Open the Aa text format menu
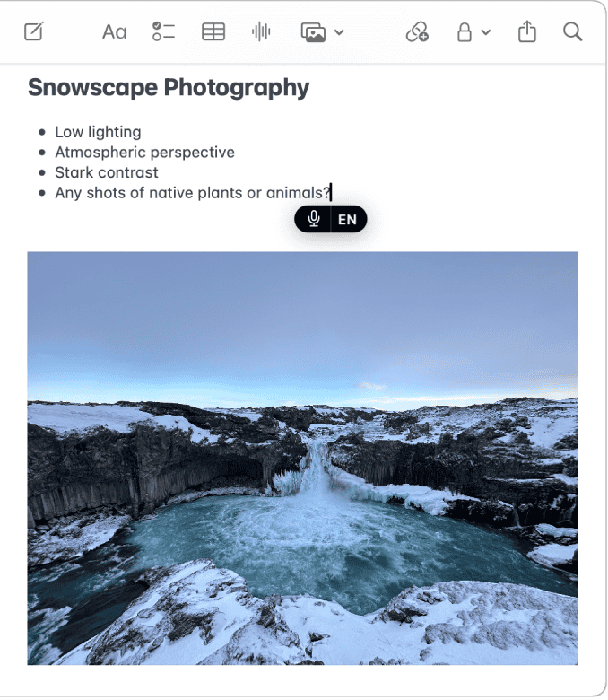This screenshot has width=608, height=700. click(x=114, y=32)
